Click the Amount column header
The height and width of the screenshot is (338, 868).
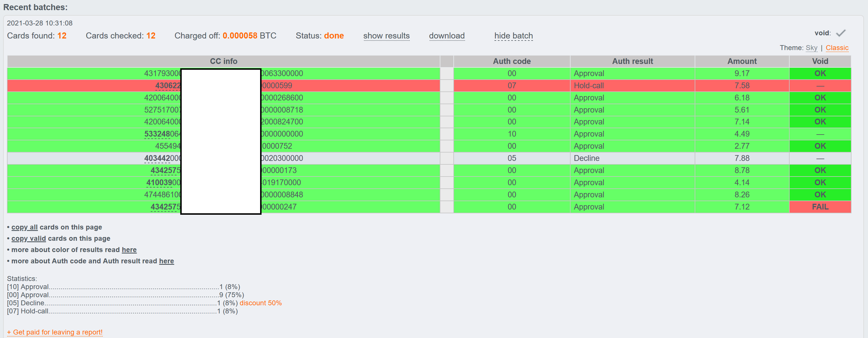click(x=742, y=61)
